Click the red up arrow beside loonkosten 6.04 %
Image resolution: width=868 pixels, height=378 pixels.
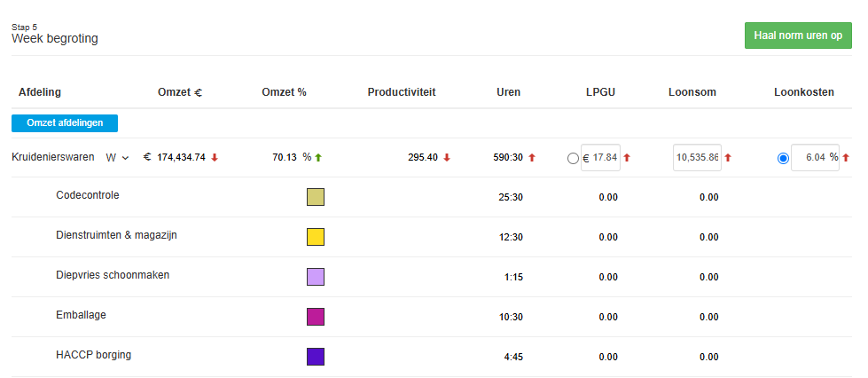tap(846, 158)
